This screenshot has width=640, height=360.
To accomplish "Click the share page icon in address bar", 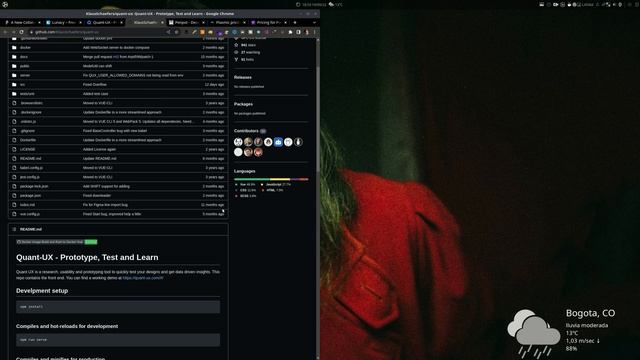I will click(168, 32).
